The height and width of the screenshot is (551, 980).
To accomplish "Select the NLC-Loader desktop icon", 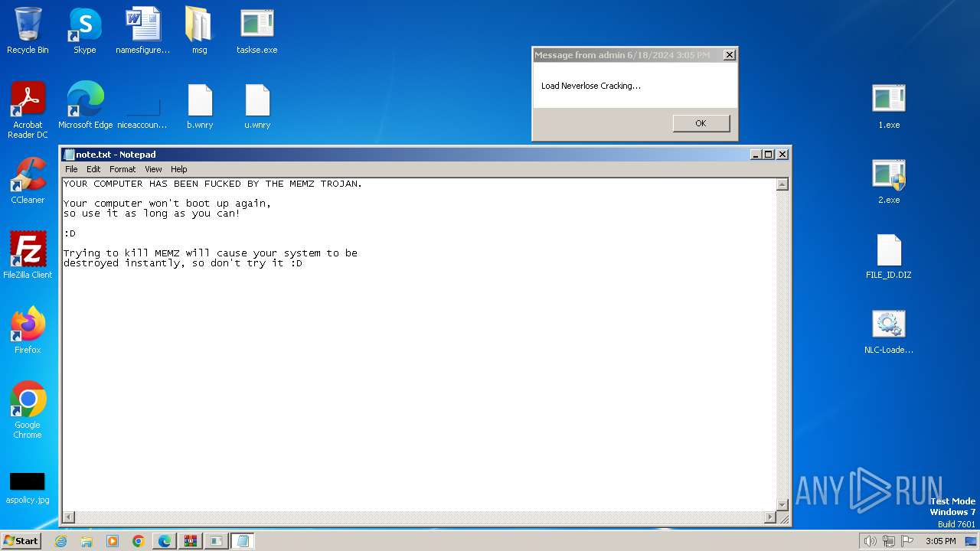I will 889,331.
